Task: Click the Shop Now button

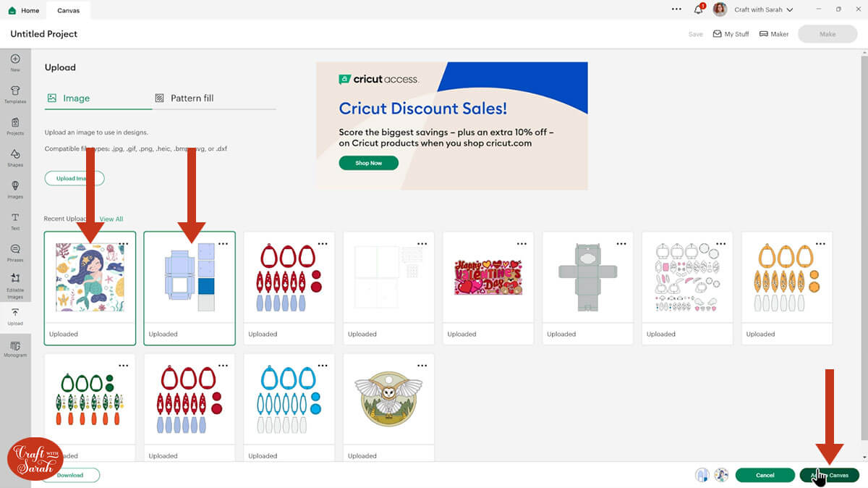Action: click(368, 163)
